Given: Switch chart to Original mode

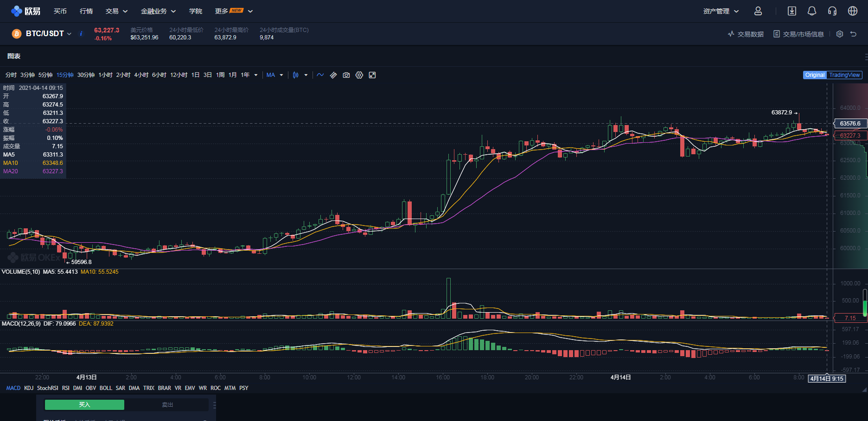Looking at the screenshot, I should (x=815, y=75).
